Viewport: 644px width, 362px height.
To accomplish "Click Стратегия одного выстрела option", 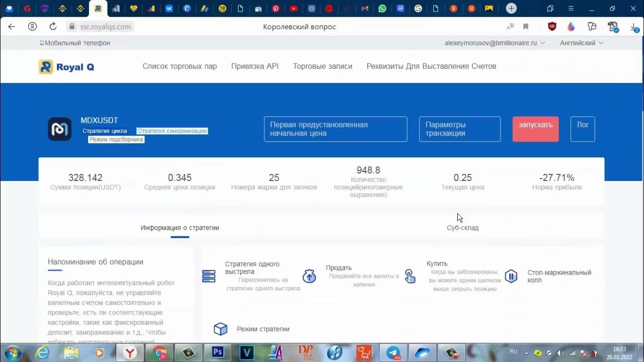I will coord(252,267).
